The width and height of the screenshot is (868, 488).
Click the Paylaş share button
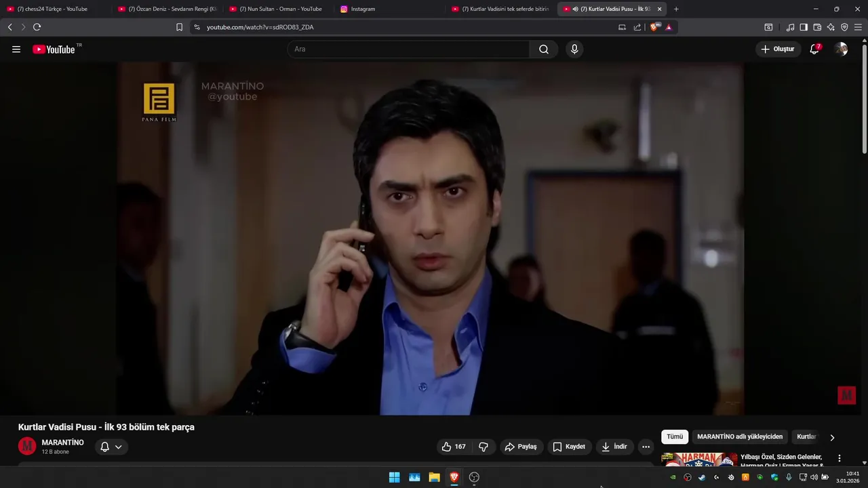tap(521, 447)
